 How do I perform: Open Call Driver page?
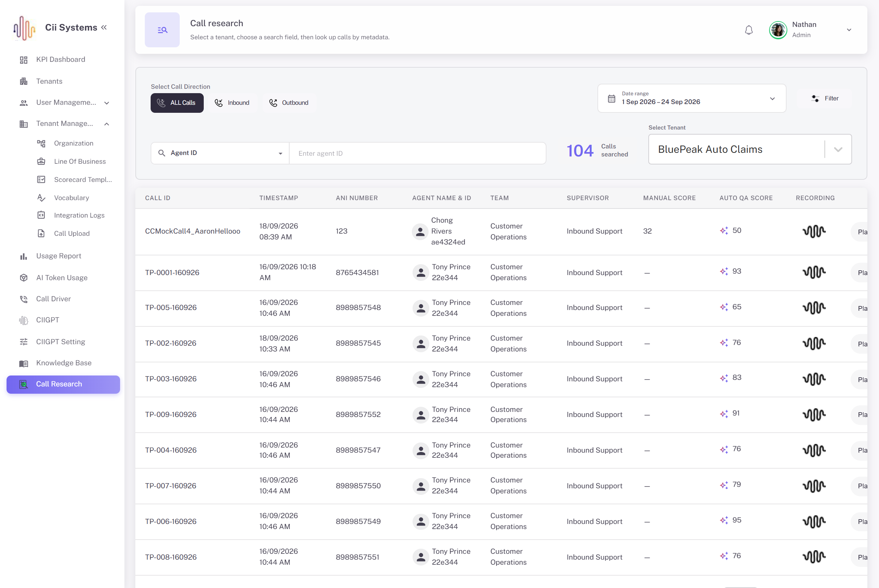53,299
